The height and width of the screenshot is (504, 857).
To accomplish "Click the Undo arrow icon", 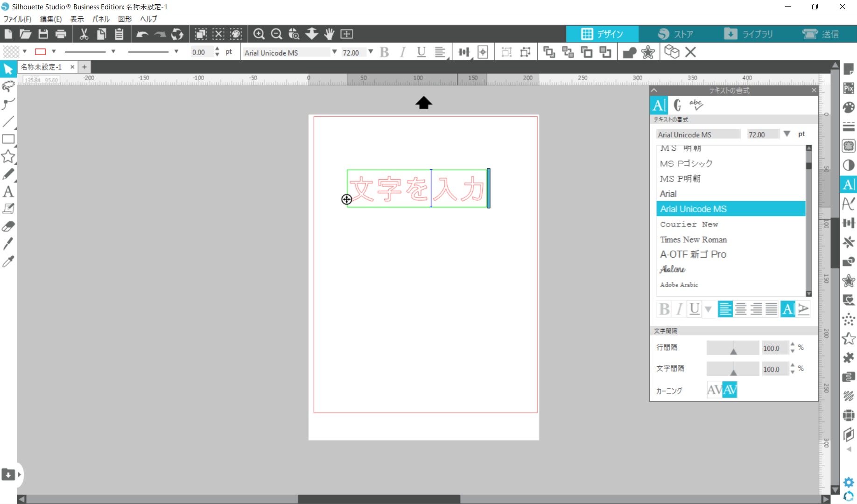I will [x=142, y=34].
